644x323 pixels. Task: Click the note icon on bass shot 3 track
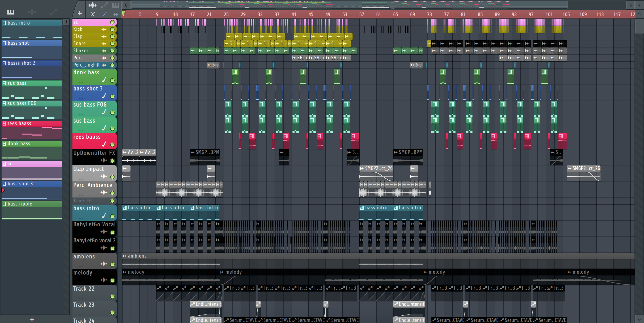pos(104,96)
